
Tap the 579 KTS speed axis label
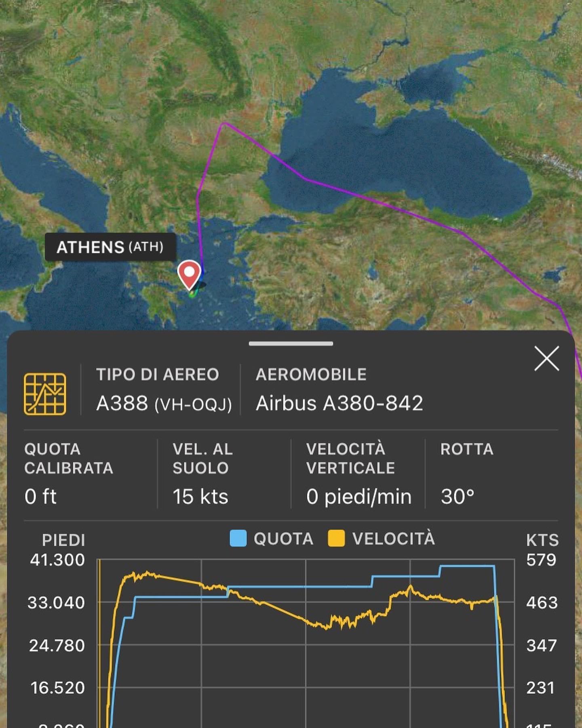[x=541, y=560]
